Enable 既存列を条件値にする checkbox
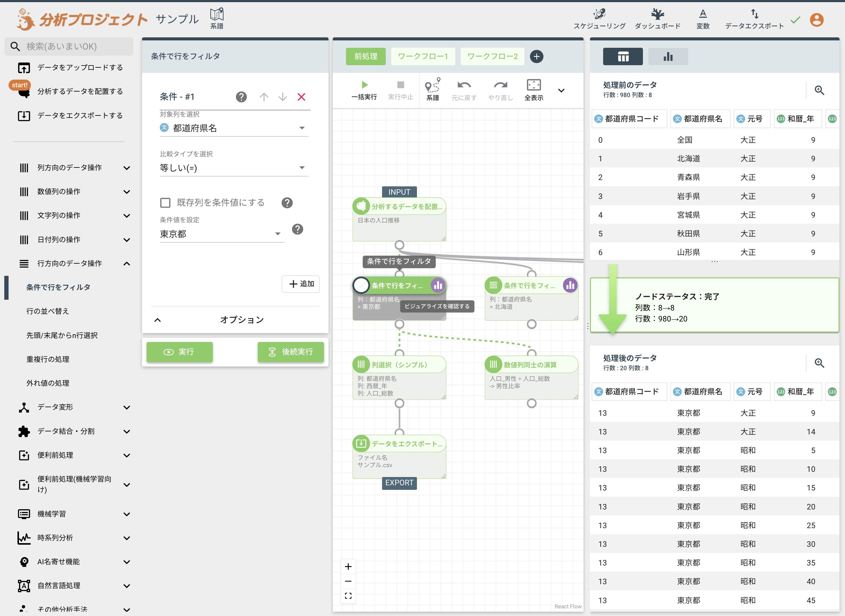This screenshot has width=845, height=616. click(x=165, y=202)
